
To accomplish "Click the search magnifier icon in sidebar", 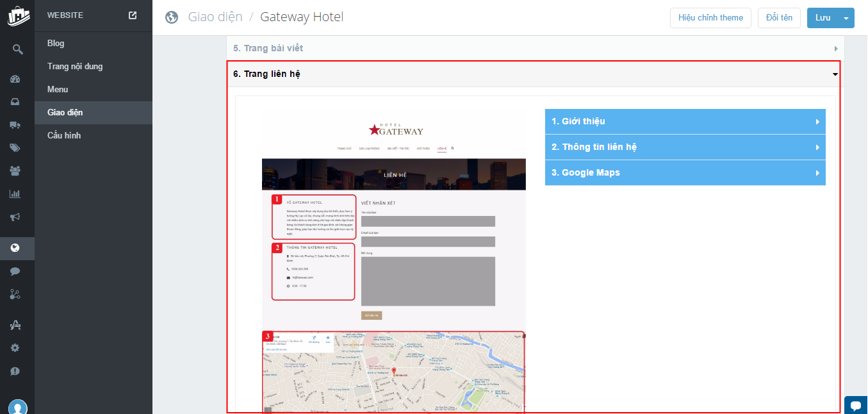I will 17,49.
